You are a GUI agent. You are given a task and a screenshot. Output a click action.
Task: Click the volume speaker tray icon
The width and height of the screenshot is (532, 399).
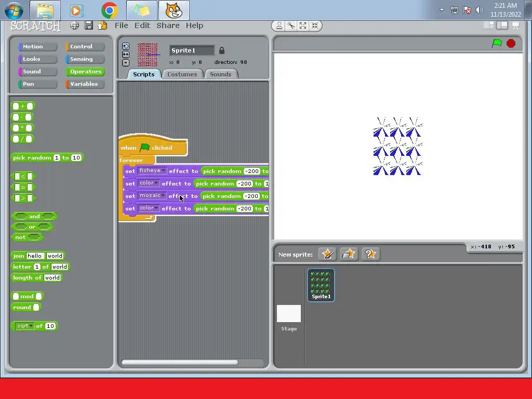479,10
